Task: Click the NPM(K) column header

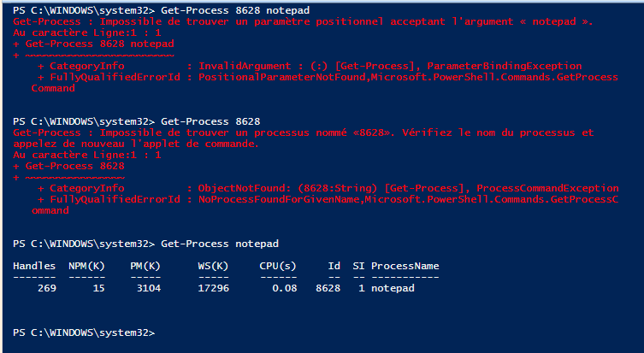Action: pos(86,266)
